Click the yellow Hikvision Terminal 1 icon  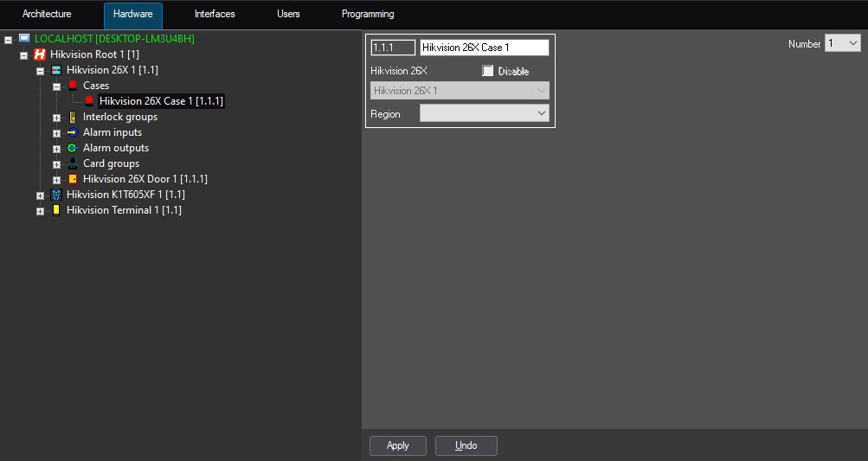coord(56,210)
